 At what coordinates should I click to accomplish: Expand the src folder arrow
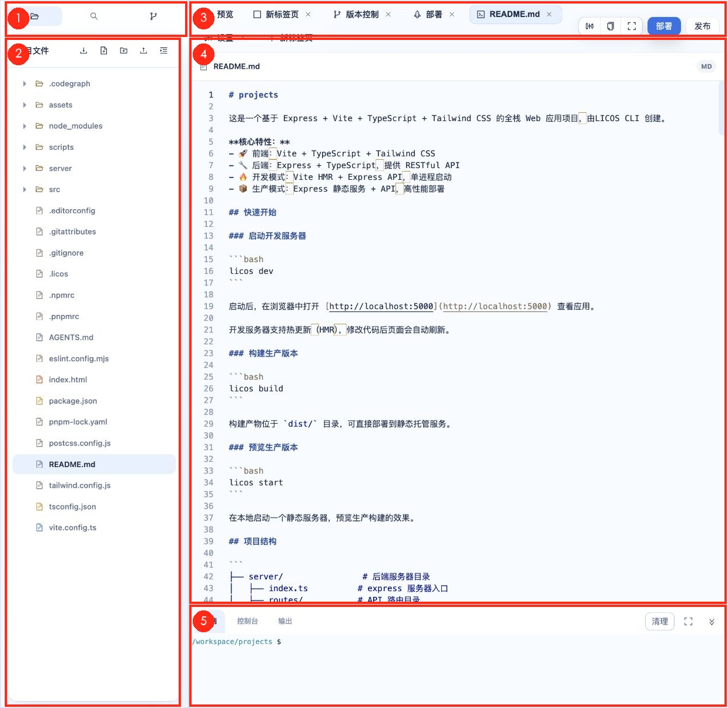25,189
